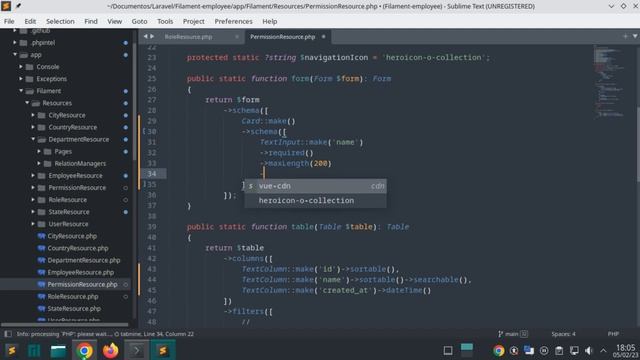Open the Tools menu

165,21
